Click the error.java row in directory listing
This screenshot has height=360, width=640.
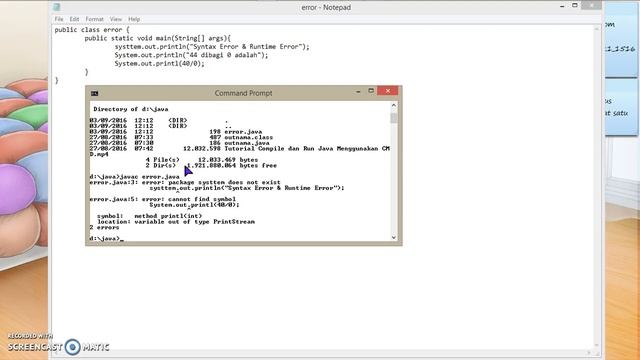(176, 132)
